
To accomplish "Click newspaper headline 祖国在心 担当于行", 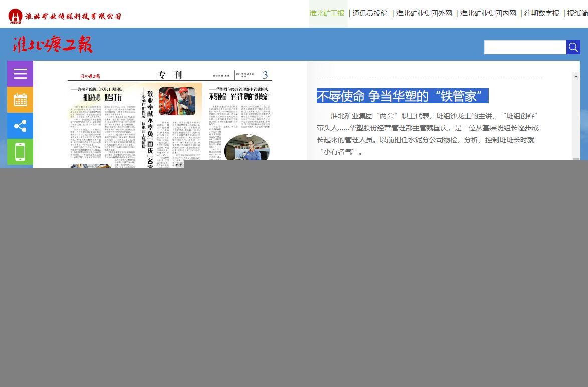I will (x=102, y=97).
